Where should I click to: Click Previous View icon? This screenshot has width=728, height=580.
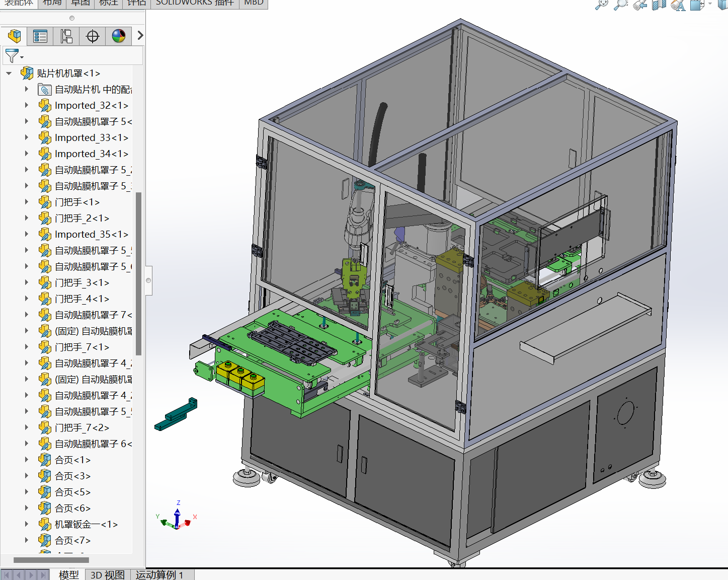click(640, 5)
